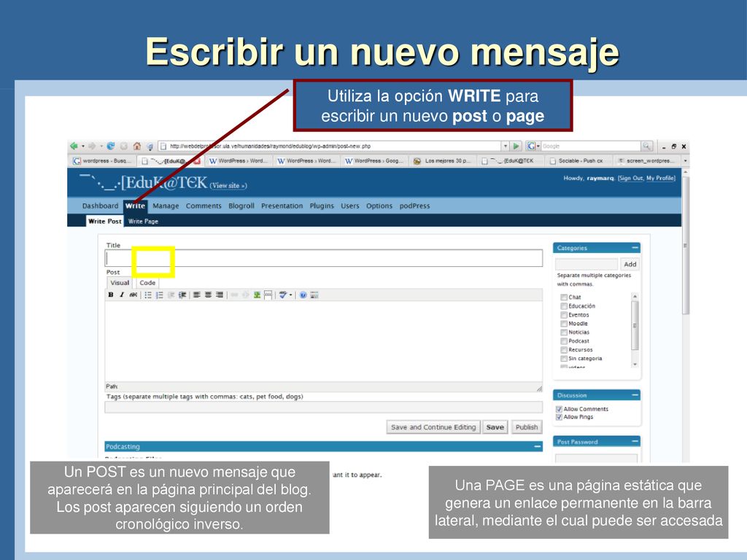Toggle italic formatting in post editor
This screenshot has width=747, height=560.
[122, 295]
